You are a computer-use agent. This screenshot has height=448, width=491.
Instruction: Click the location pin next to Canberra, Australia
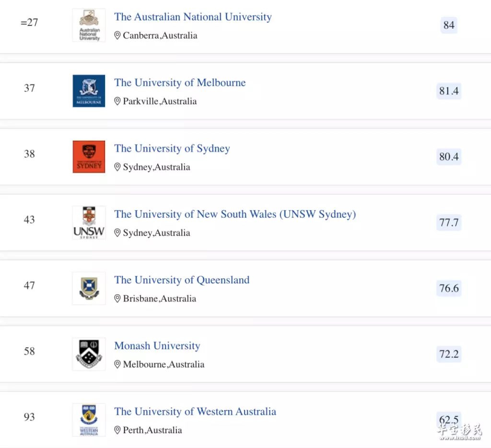tap(117, 35)
